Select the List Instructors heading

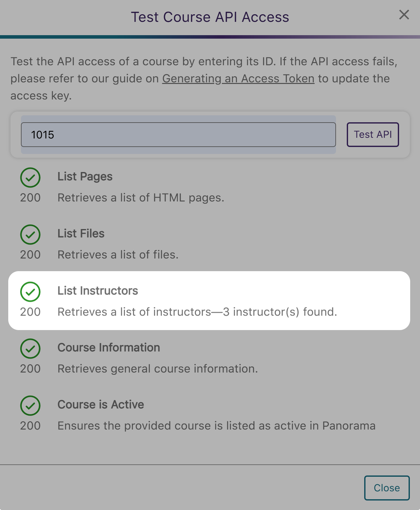pyautogui.click(x=98, y=290)
